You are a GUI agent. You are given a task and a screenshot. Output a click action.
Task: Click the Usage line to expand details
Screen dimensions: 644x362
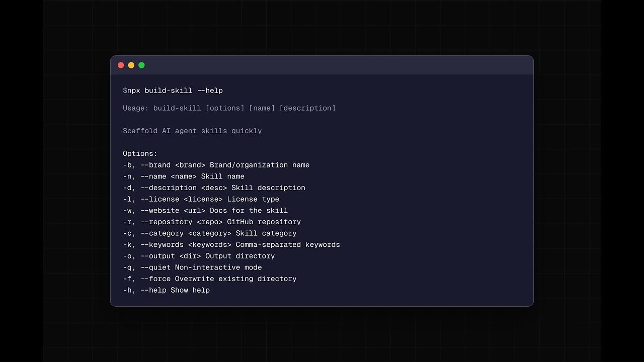(x=229, y=108)
